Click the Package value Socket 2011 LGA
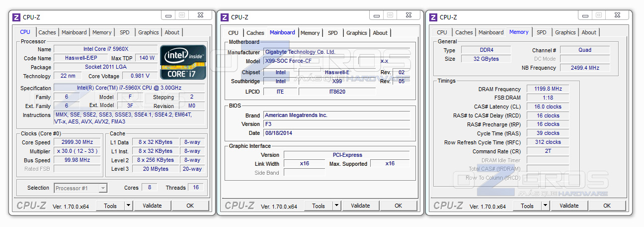644x227 pixels. (106, 67)
